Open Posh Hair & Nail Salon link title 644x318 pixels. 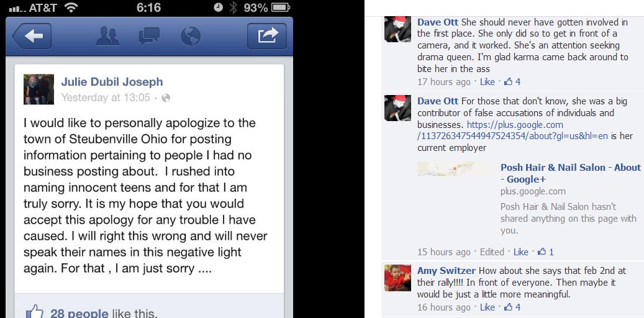point(571,173)
